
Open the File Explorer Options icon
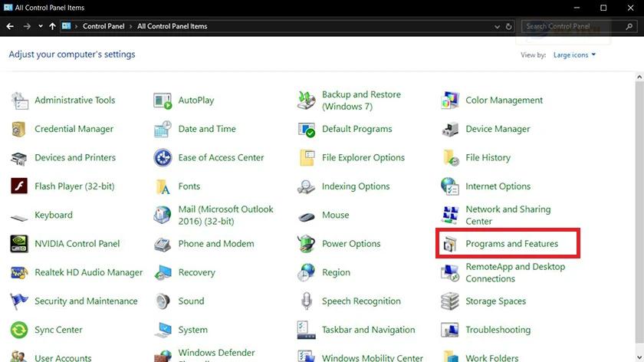tap(307, 158)
